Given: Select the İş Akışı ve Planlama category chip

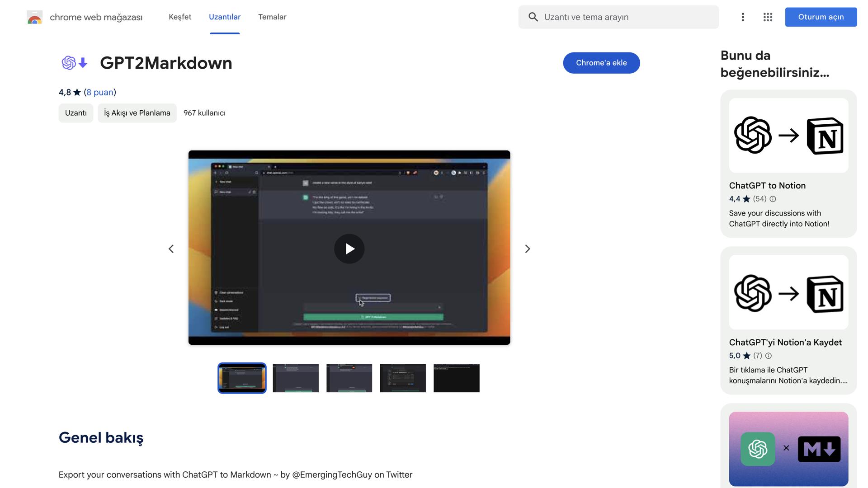Looking at the screenshot, I should [137, 113].
